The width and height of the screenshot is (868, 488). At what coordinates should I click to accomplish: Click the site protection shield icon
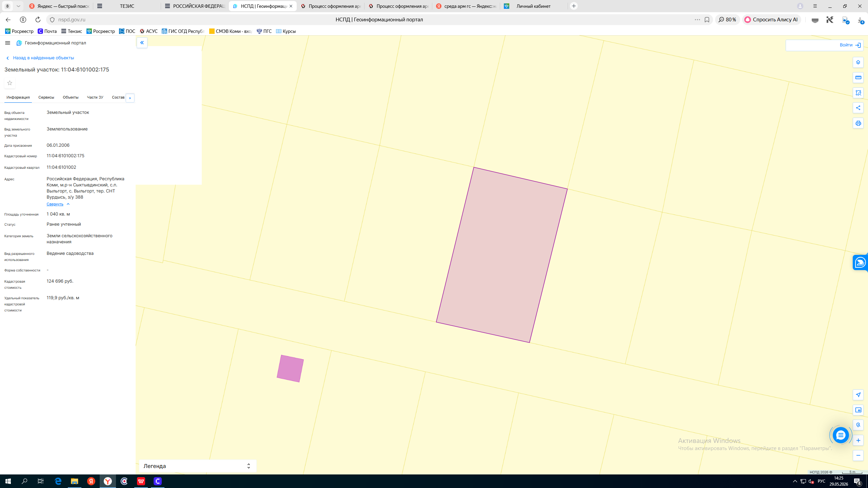point(52,20)
